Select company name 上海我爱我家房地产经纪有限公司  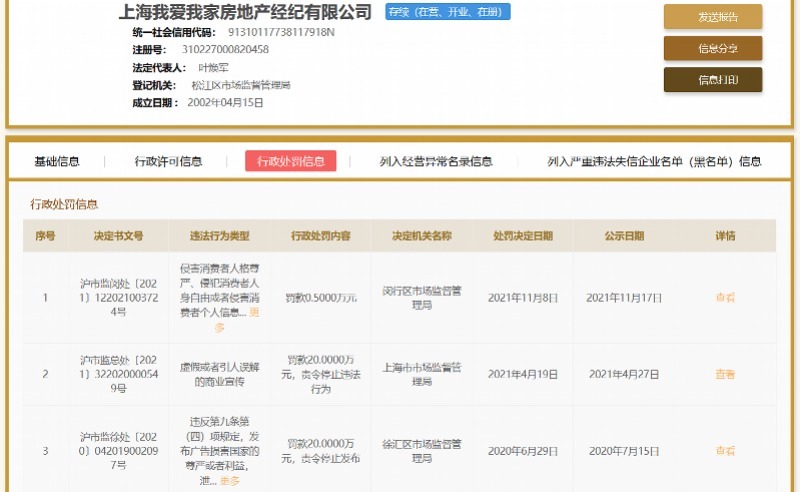[245, 12]
